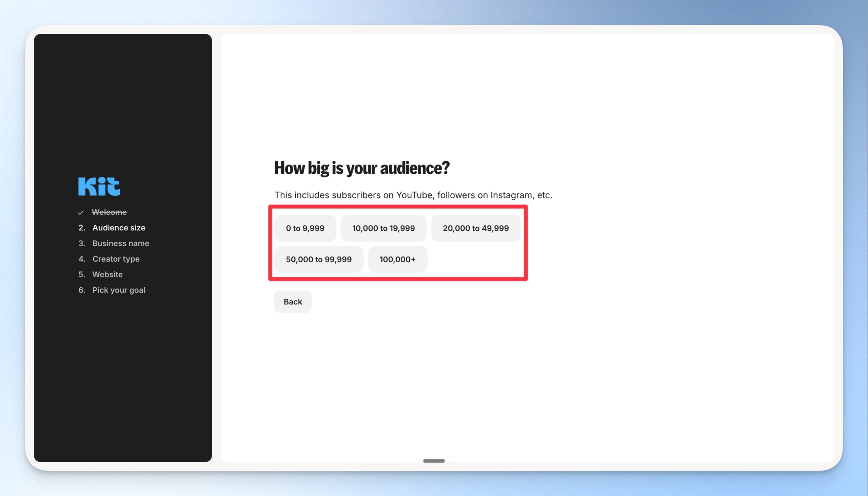Select 50,000 to 99,999 audience size

coord(319,259)
